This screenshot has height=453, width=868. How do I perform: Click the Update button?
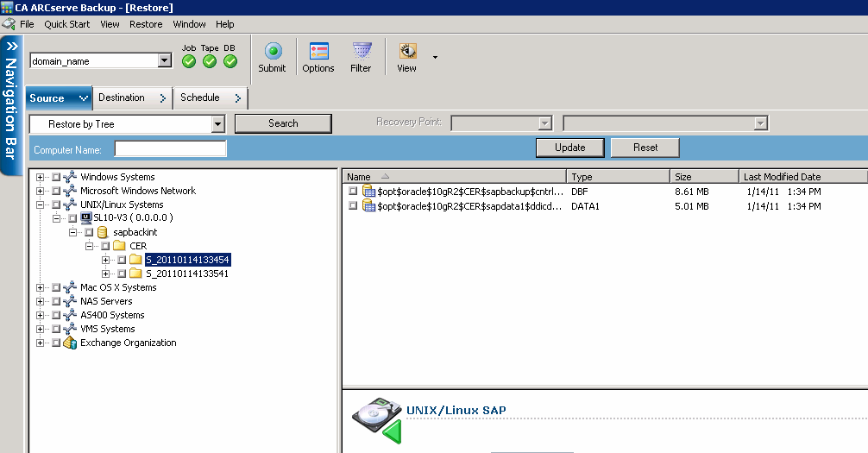[x=569, y=148]
